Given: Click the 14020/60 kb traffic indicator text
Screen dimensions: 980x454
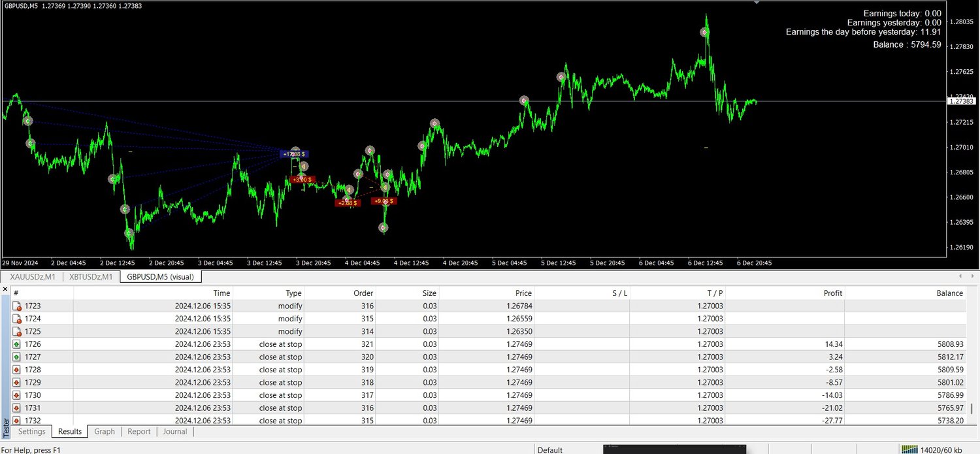Looking at the screenshot, I should pyautogui.click(x=943, y=449).
